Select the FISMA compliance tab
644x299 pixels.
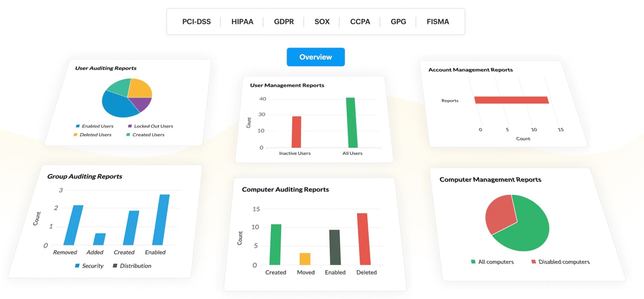pos(437,21)
